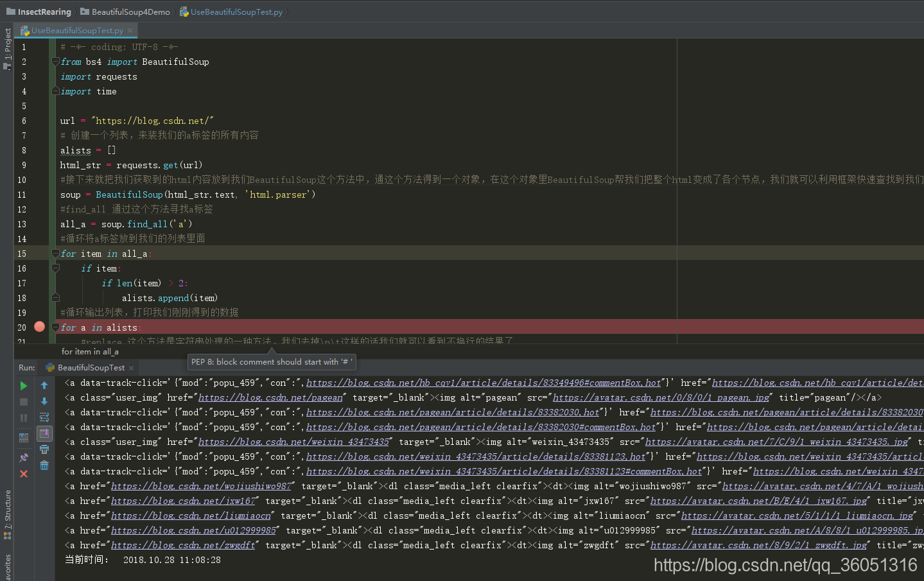
Task: Place cursor on the url assignment string
Action: click(x=152, y=121)
